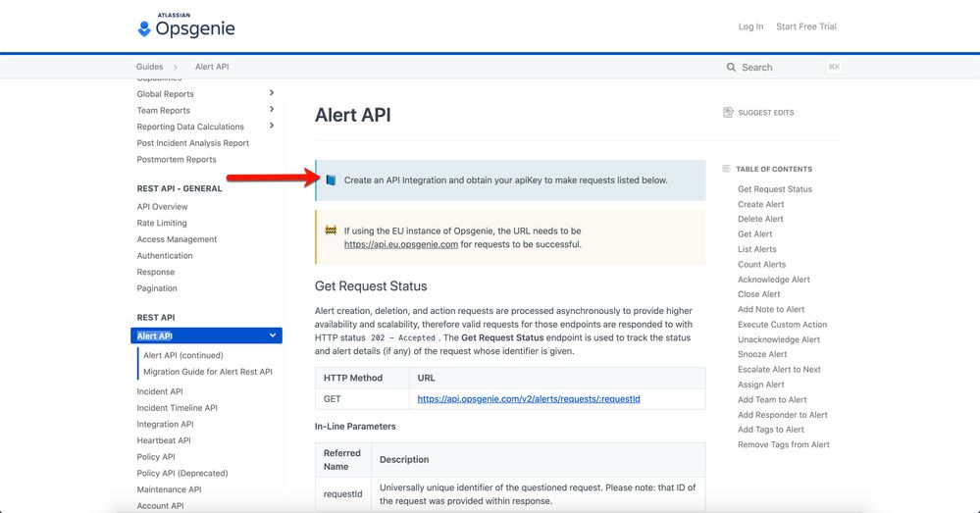Jump to Get Request Status in contents

(x=774, y=188)
